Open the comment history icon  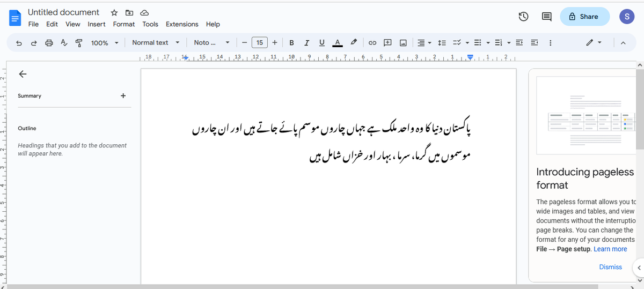pyautogui.click(x=547, y=17)
